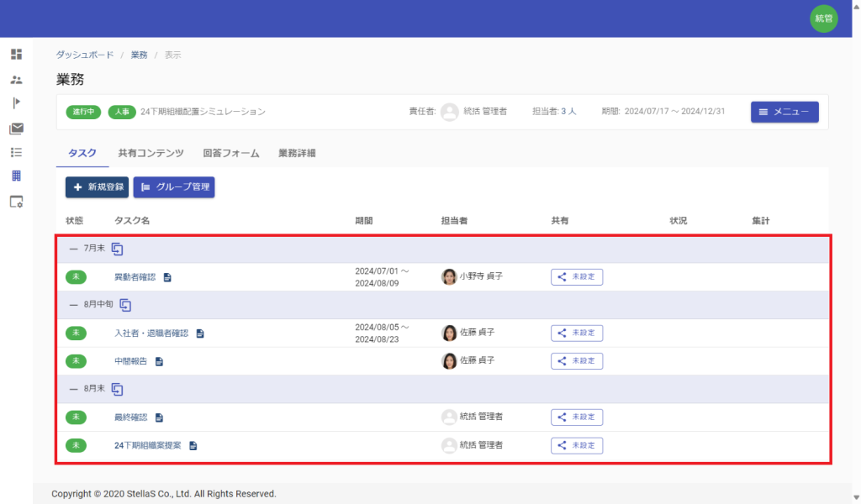Open the メニュー button
The height and width of the screenshot is (504, 861).
point(784,112)
